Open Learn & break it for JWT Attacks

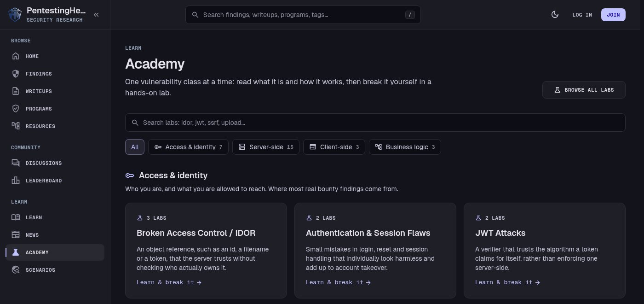point(507,282)
